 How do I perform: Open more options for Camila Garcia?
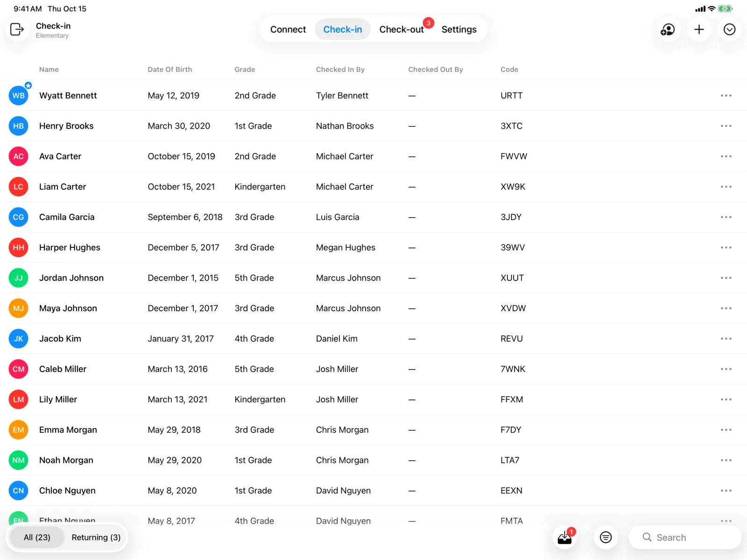pos(726,217)
